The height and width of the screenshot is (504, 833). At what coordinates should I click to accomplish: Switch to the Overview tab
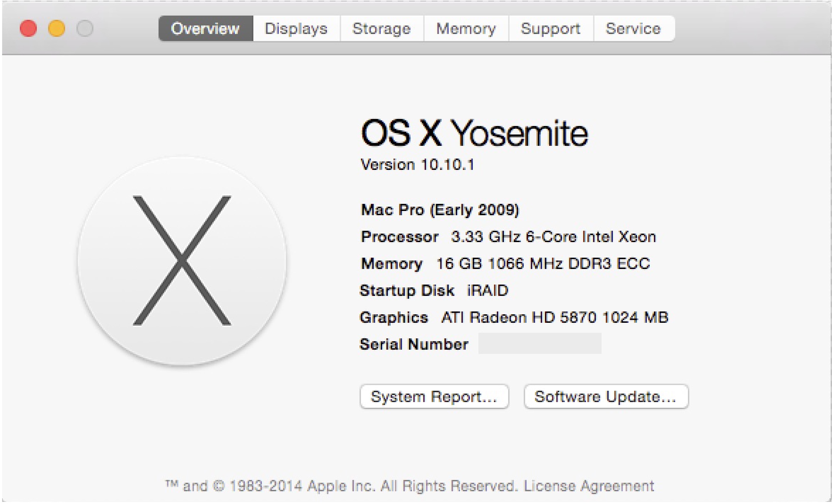[205, 28]
